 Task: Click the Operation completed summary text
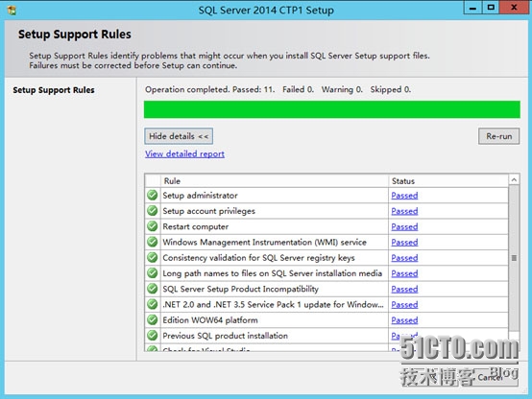point(278,89)
